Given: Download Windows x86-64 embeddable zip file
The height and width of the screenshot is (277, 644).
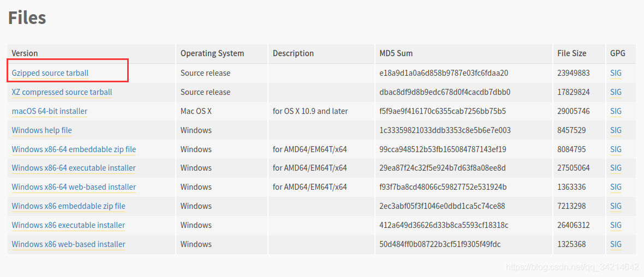Looking at the screenshot, I should coord(74,149).
